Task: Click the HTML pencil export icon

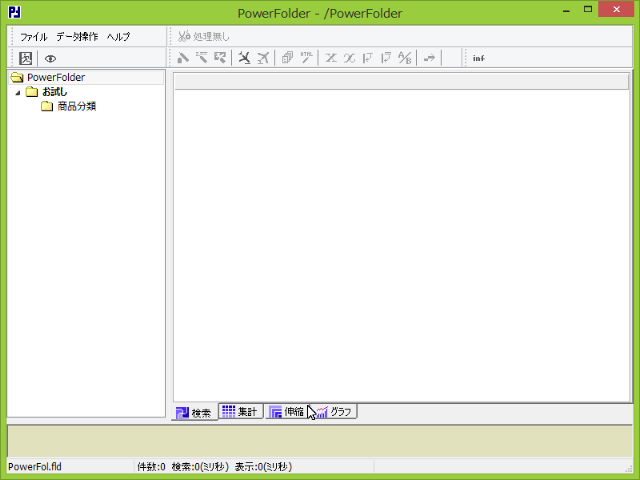Action: 307,58
